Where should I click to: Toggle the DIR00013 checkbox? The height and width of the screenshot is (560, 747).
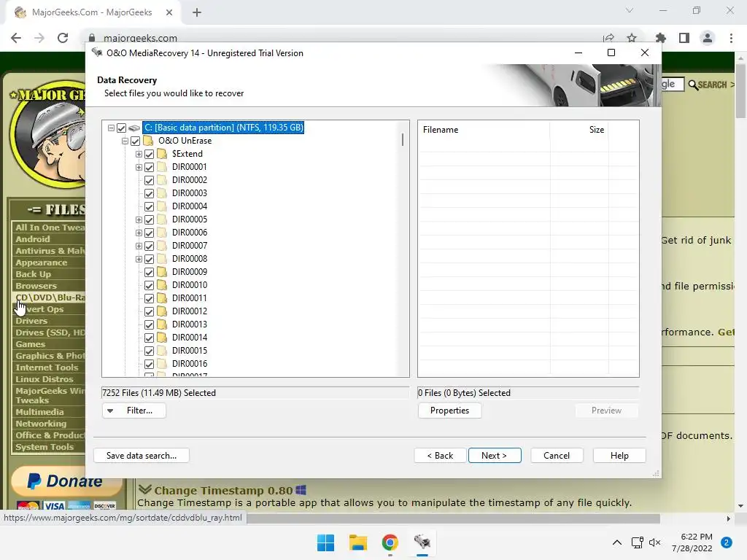(149, 324)
